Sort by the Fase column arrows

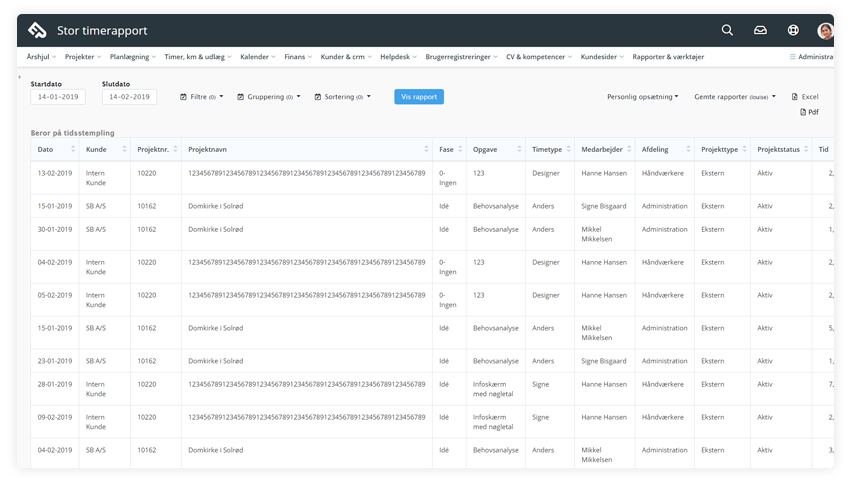[460, 149]
